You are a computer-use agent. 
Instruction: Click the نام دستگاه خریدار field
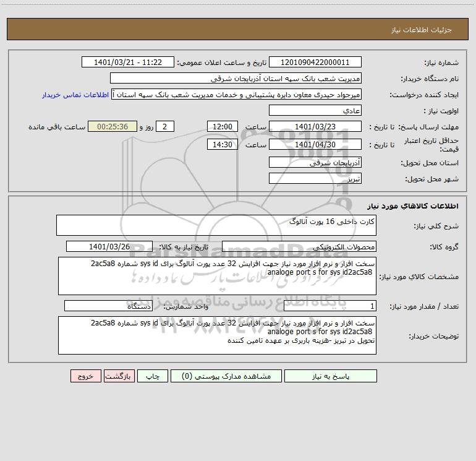pos(236,79)
